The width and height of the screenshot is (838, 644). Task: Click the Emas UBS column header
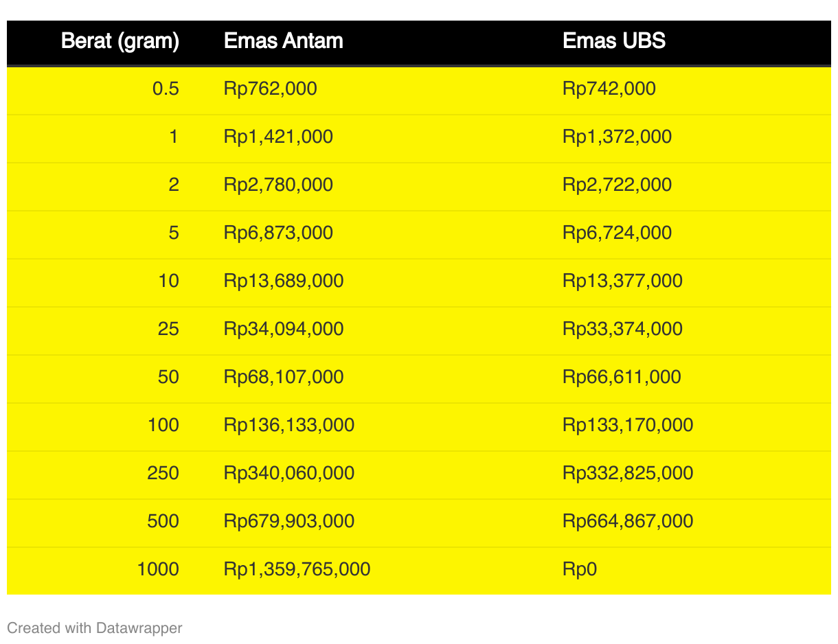[614, 41]
